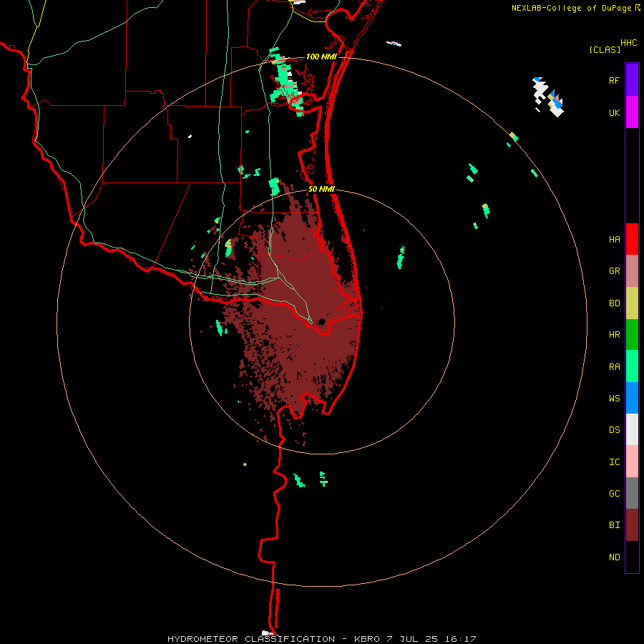
Task: Click the HA red legend swatch
Action: pyautogui.click(x=632, y=239)
